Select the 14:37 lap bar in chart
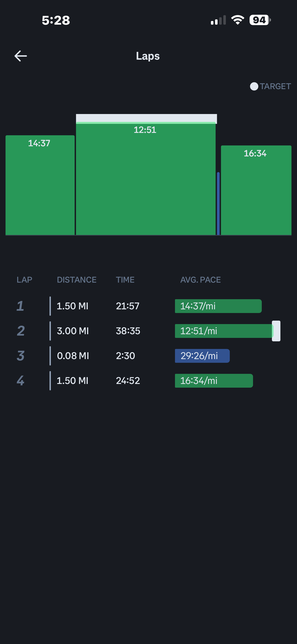The image size is (297, 644). (x=40, y=185)
